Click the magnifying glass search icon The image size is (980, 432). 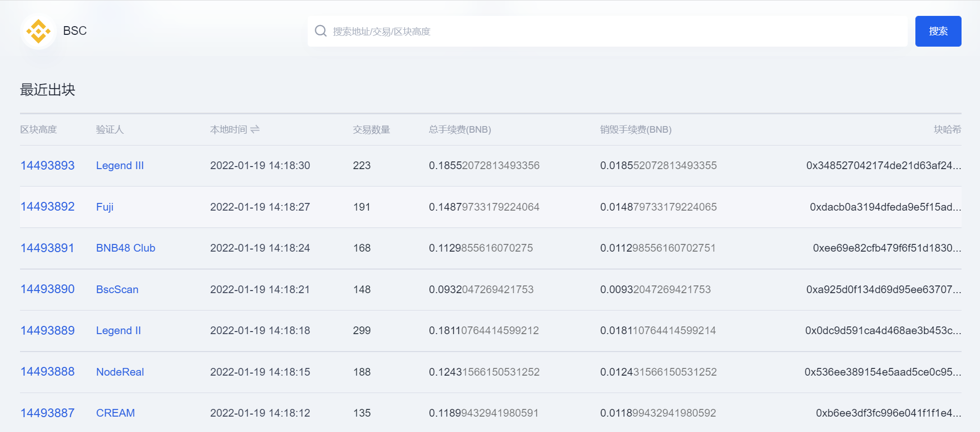(x=321, y=31)
